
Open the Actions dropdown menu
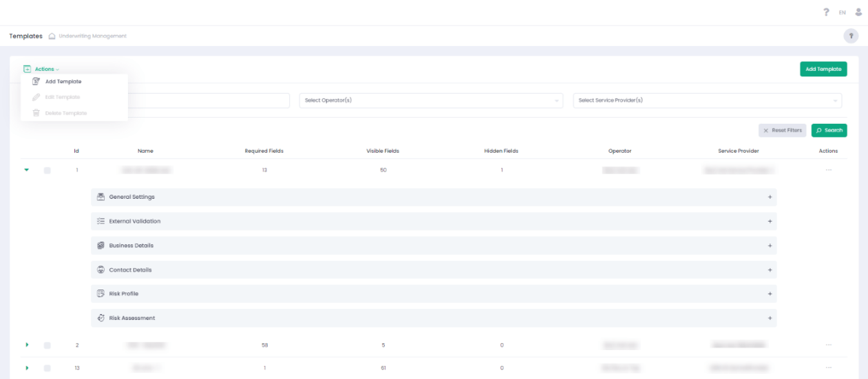click(x=42, y=69)
